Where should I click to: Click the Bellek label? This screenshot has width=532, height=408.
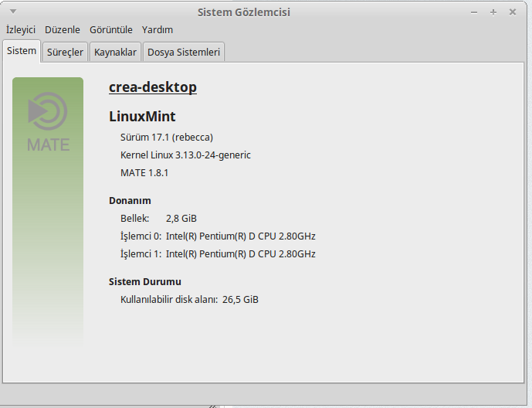(x=134, y=218)
